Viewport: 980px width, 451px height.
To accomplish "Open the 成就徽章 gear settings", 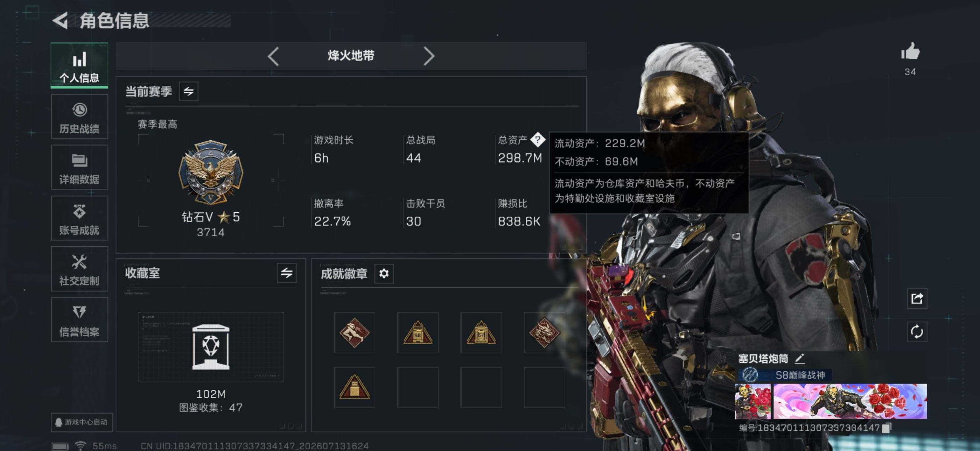I will (384, 273).
